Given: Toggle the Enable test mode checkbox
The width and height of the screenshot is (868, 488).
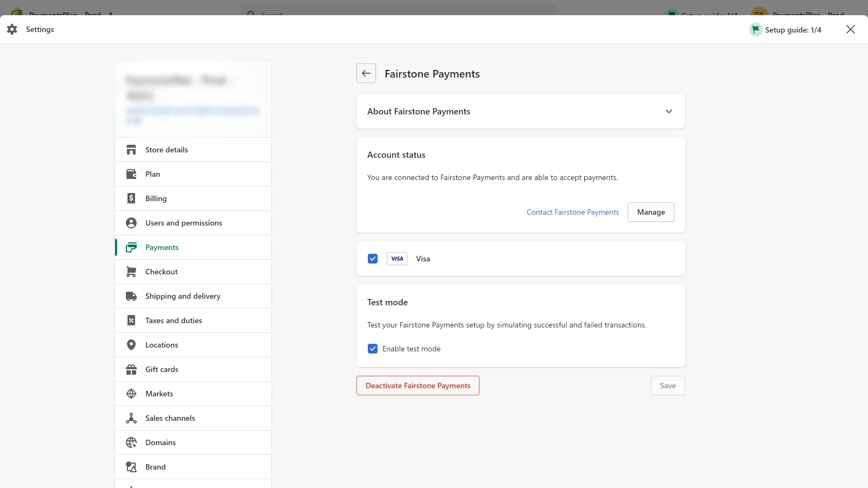Looking at the screenshot, I should (373, 349).
